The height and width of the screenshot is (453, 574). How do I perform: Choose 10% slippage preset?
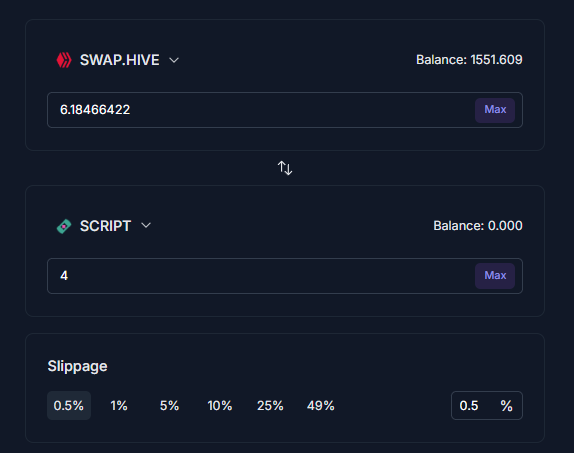point(220,405)
